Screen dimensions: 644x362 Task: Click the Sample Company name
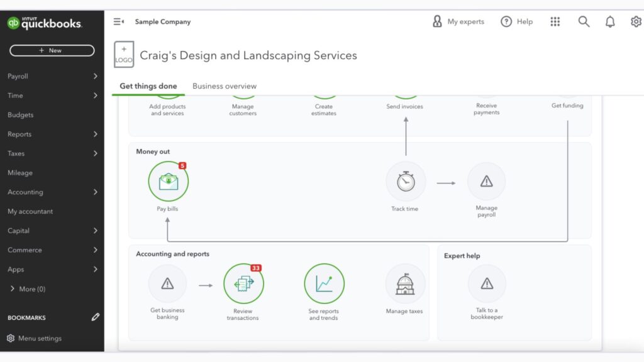coord(163,22)
